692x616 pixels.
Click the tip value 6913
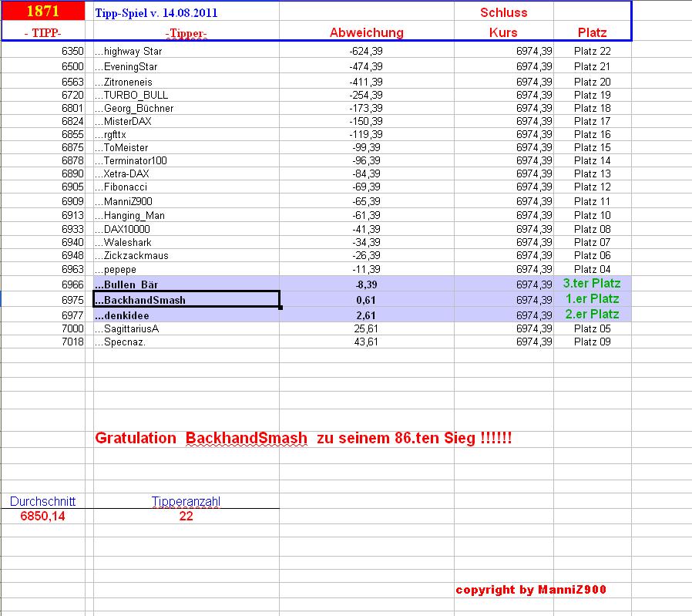click(72, 216)
